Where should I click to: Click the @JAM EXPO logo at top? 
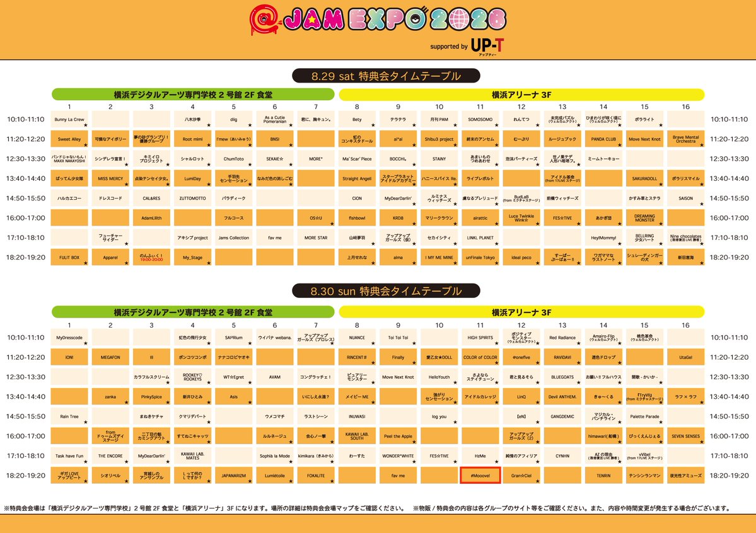378,20
